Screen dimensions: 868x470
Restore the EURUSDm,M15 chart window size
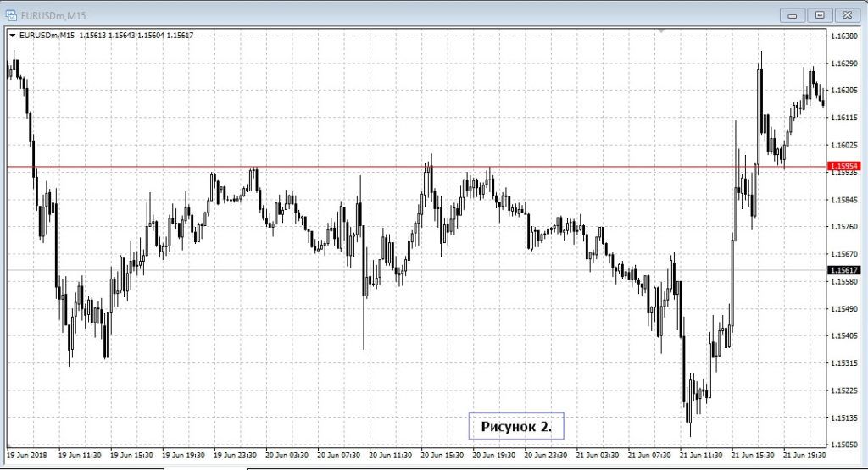[x=819, y=14]
